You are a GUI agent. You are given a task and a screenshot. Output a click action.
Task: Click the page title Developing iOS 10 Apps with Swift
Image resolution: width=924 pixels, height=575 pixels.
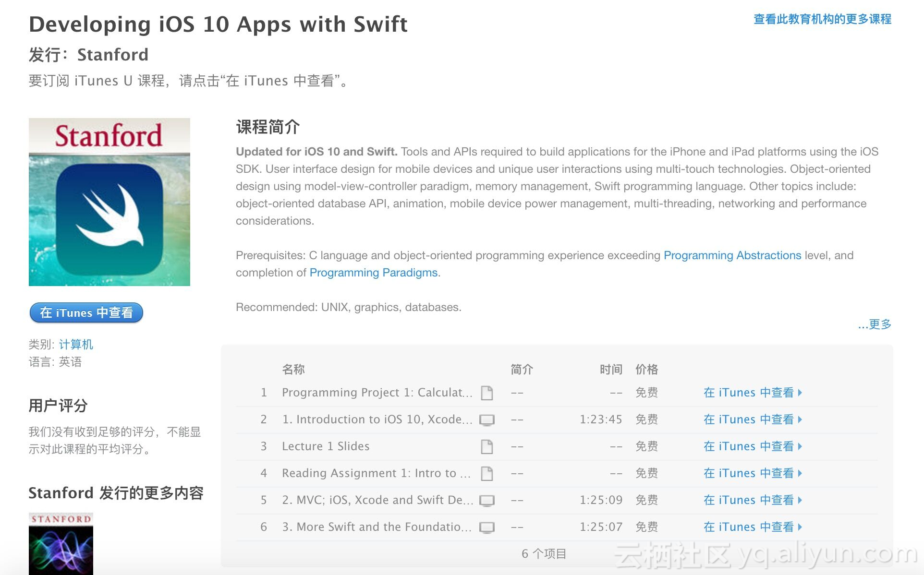[218, 24]
